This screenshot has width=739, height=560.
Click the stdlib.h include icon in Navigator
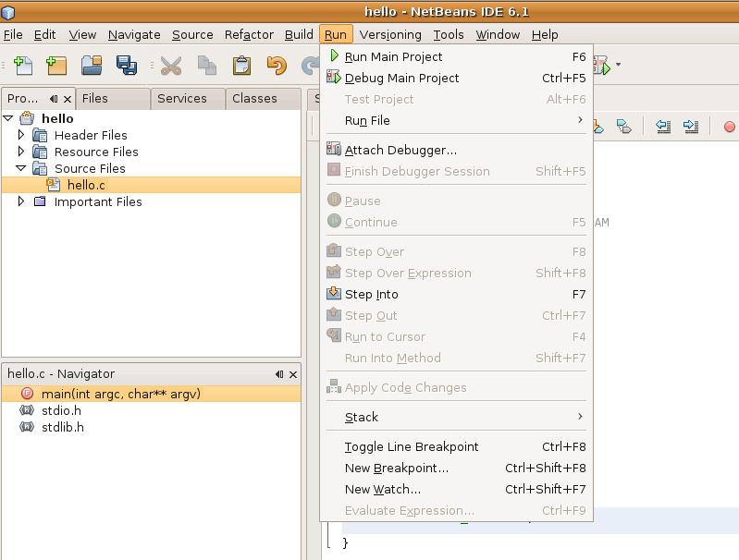tap(27, 427)
